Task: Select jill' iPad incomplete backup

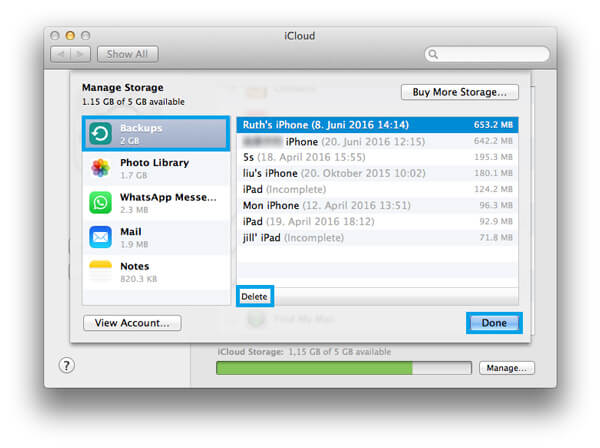Action: tap(377, 238)
